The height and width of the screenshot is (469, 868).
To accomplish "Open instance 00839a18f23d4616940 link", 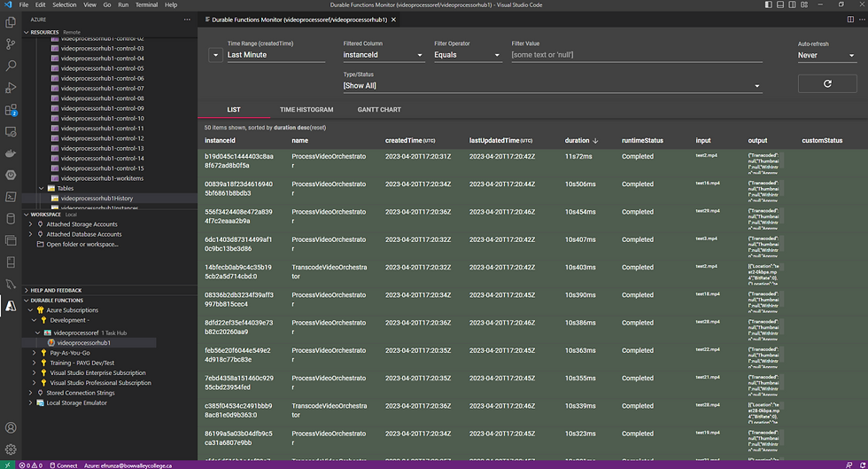I will (238, 189).
